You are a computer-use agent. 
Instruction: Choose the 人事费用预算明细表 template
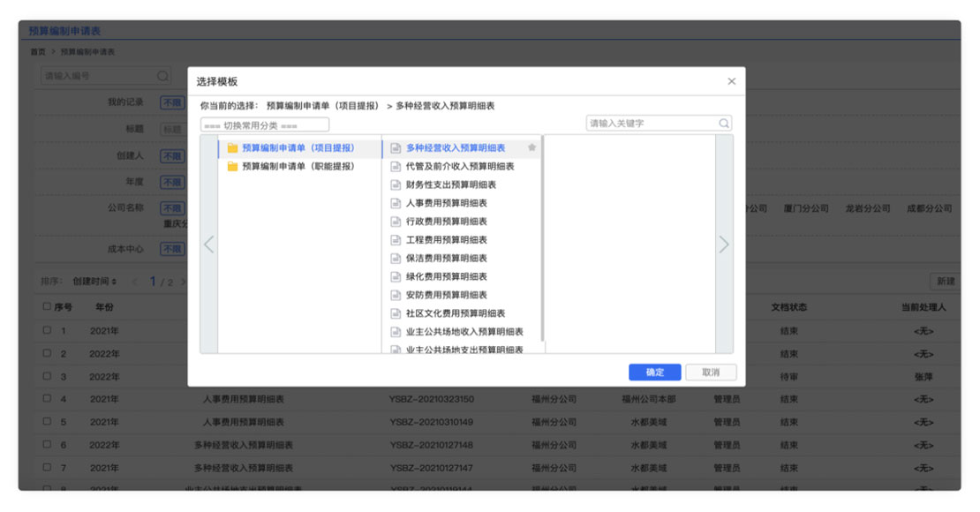tap(446, 203)
